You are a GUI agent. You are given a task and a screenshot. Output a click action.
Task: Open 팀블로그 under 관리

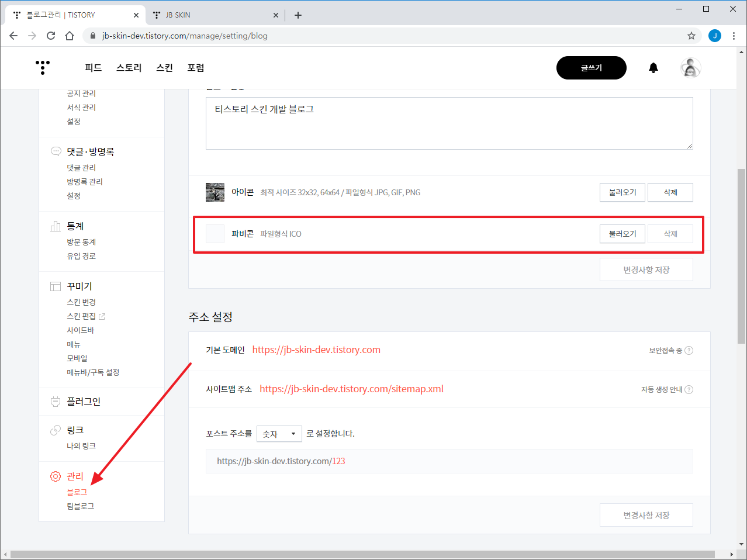81,506
